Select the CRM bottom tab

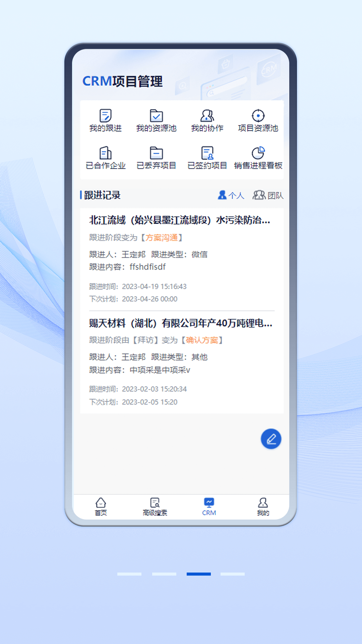pos(209,506)
